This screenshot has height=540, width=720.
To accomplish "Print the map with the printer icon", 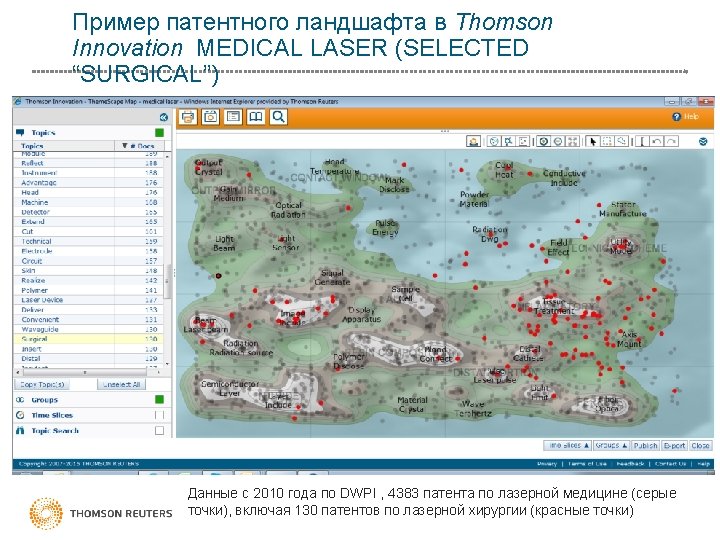I will 188,117.
